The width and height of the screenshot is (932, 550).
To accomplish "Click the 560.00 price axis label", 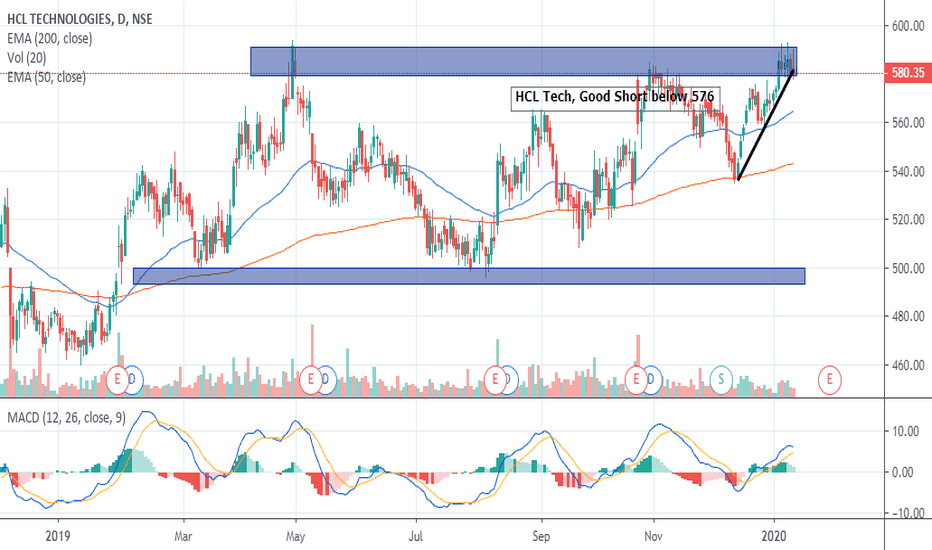I will coord(908,123).
